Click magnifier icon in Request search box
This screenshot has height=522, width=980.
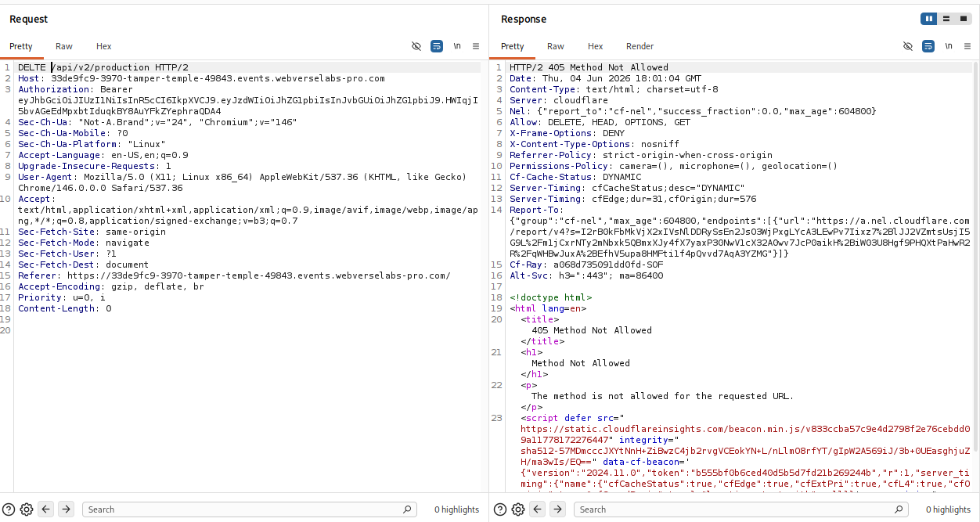click(x=407, y=509)
